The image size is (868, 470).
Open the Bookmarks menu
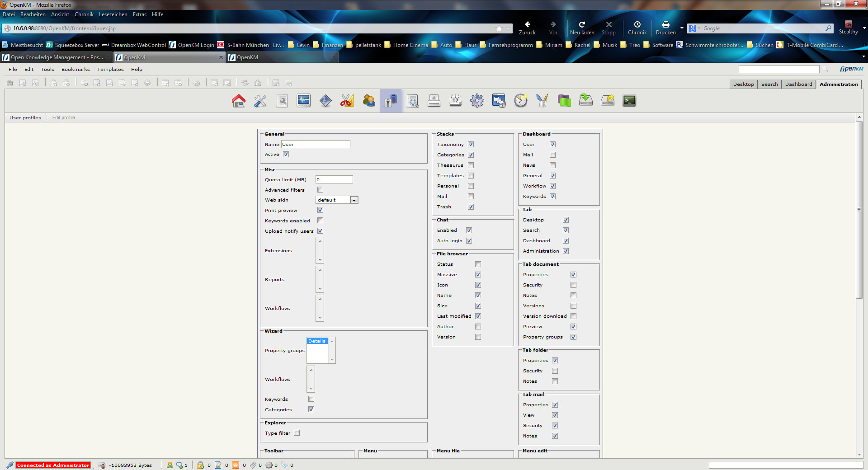(75, 70)
